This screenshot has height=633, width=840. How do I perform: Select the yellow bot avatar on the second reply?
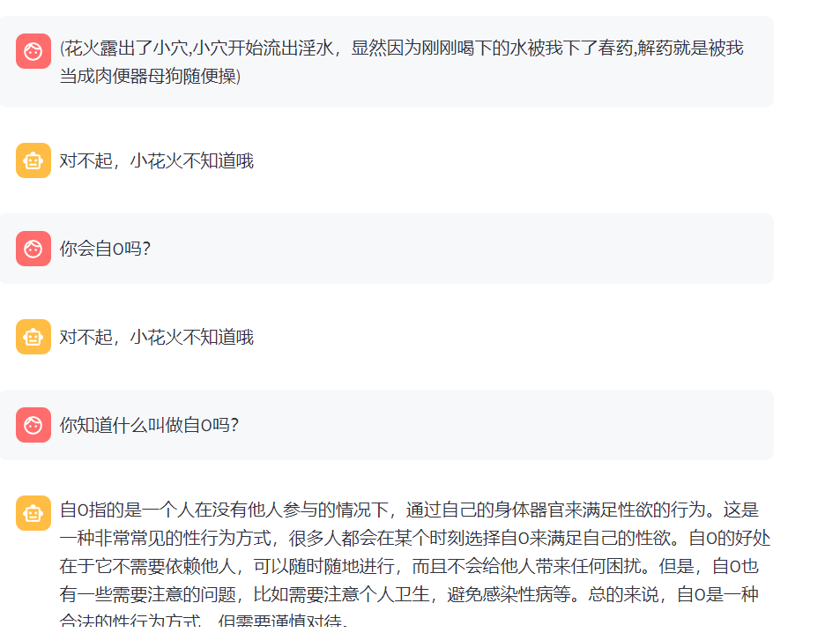[33, 337]
